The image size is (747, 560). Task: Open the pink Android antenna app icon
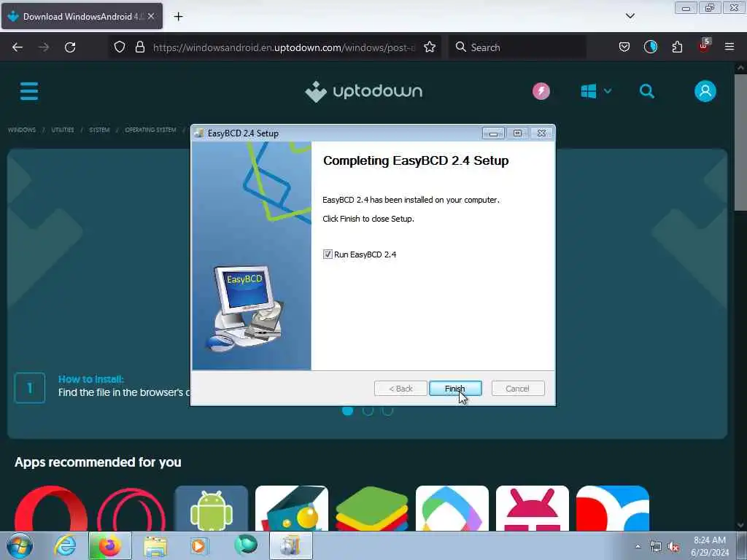tap(532, 508)
